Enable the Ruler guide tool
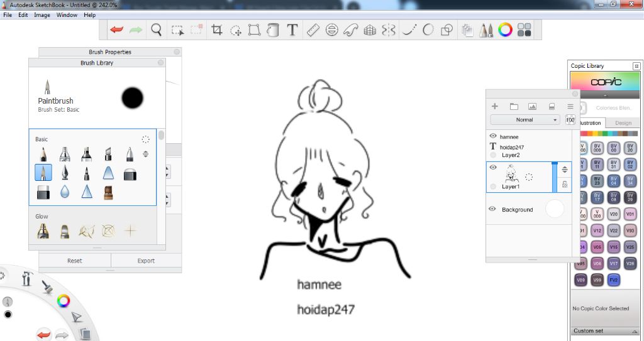Viewport: 644px width, 341px height. coord(313,30)
